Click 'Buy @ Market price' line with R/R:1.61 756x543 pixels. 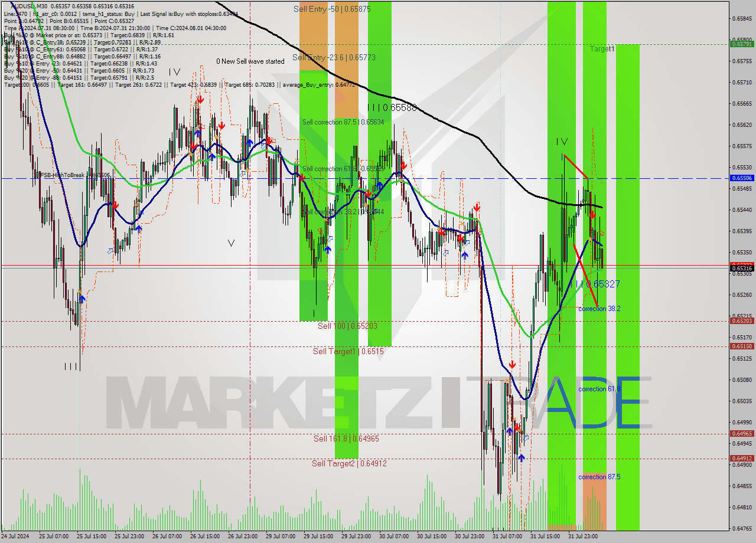click(90, 35)
